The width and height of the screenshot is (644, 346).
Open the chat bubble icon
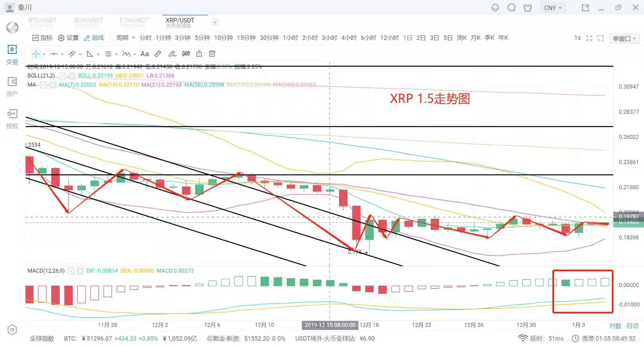coord(512,7)
